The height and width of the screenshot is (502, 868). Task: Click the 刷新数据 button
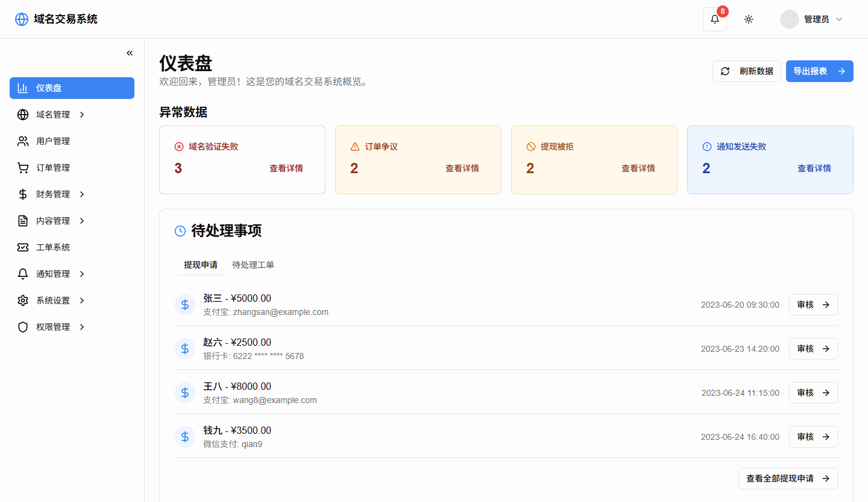tap(747, 71)
